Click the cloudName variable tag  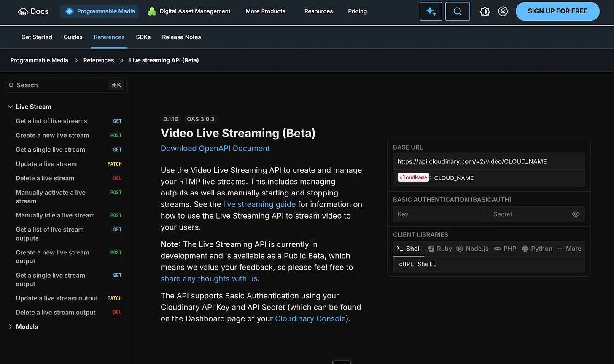coord(413,177)
